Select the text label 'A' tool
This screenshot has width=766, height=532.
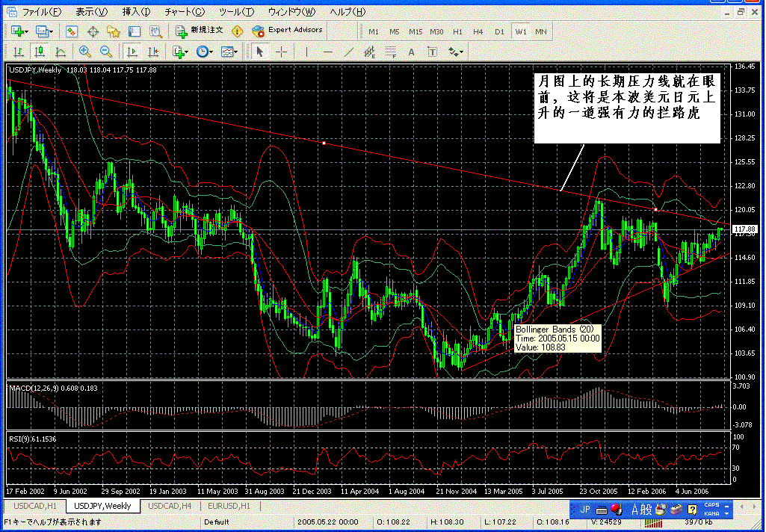410,52
